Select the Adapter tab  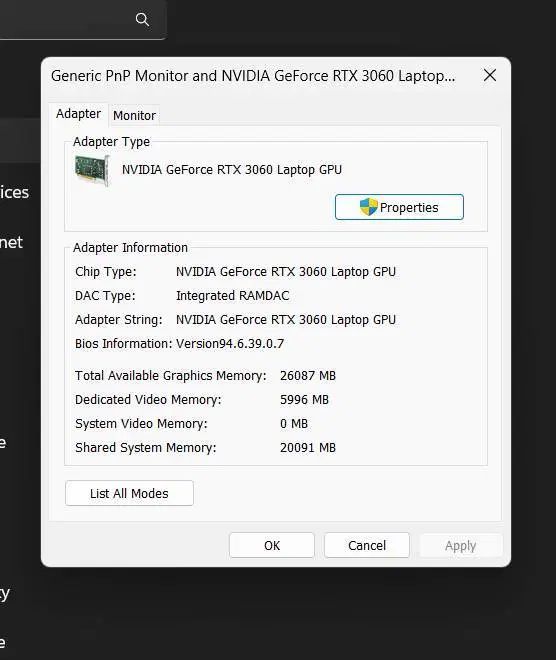78,114
